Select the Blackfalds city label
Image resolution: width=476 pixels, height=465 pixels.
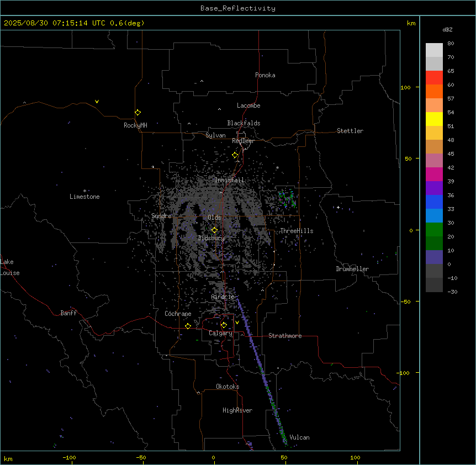tap(244, 123)
